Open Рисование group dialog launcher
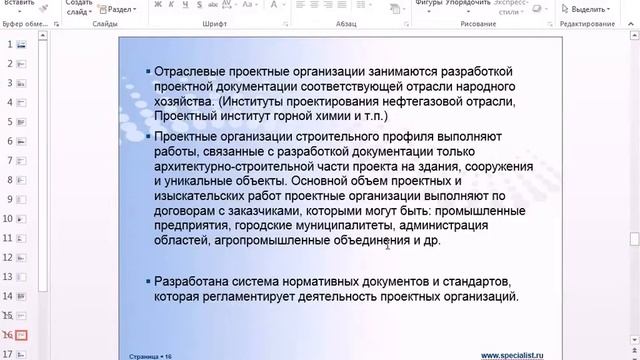The width and height of the screenshot is (640, 360). pos(549,24)
